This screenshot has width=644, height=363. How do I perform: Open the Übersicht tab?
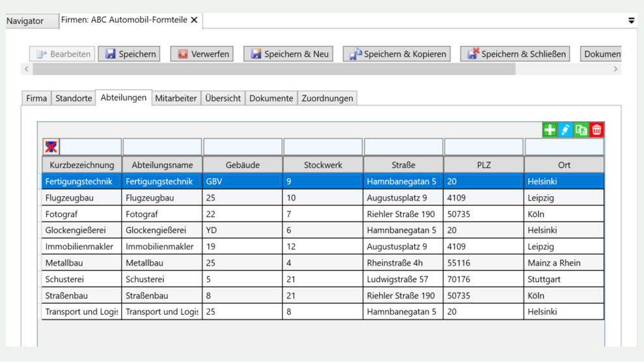pyautogui.click(x=223, y=98)
